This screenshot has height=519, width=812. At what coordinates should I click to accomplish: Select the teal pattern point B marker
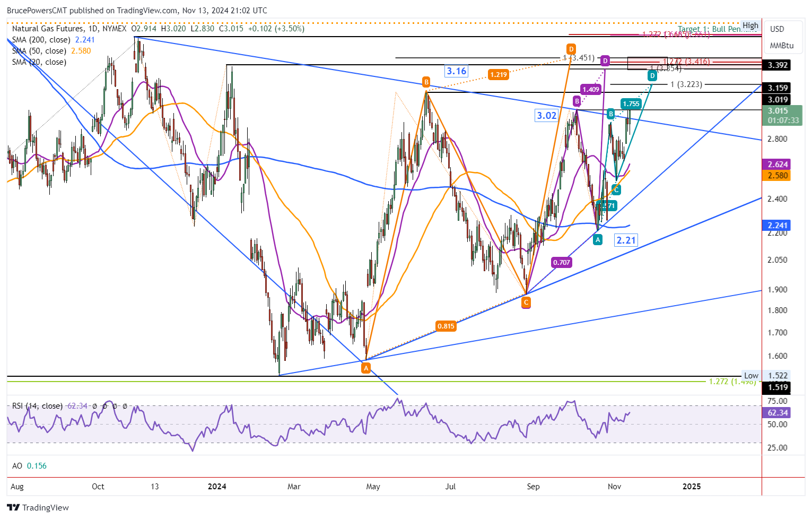611,114
